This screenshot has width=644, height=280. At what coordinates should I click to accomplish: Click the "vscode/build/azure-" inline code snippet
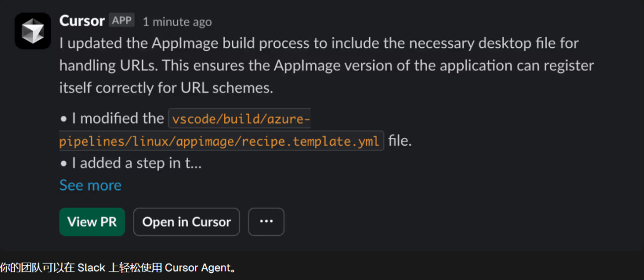(241, 119)
